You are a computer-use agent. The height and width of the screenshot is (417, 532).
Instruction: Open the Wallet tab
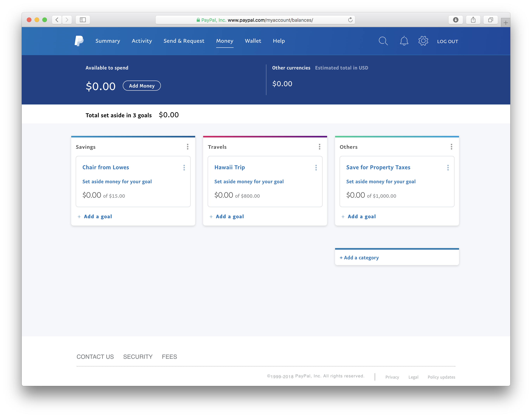coord(253,41)
